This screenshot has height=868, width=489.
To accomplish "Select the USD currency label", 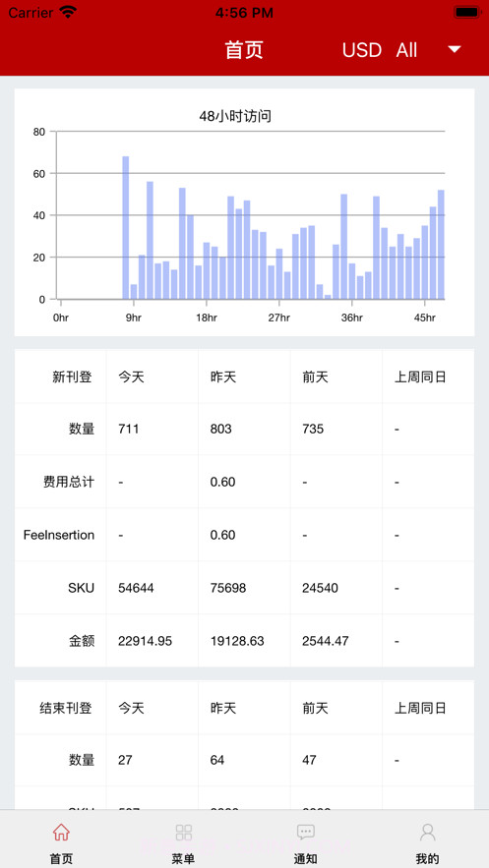I will [362, 50].
